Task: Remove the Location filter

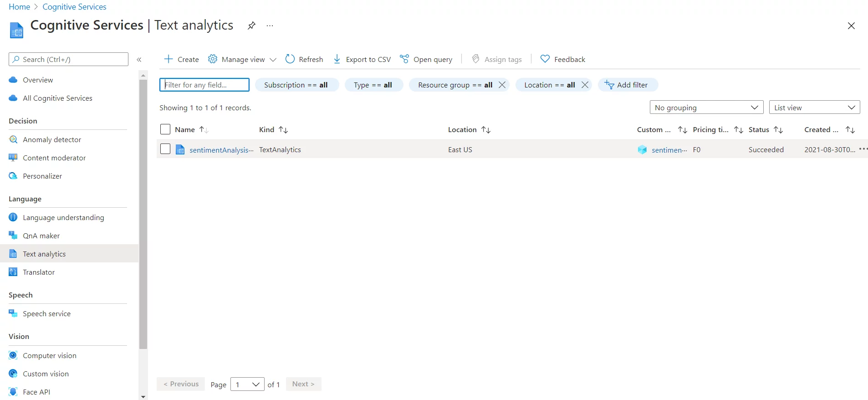Action: point(585,85)
